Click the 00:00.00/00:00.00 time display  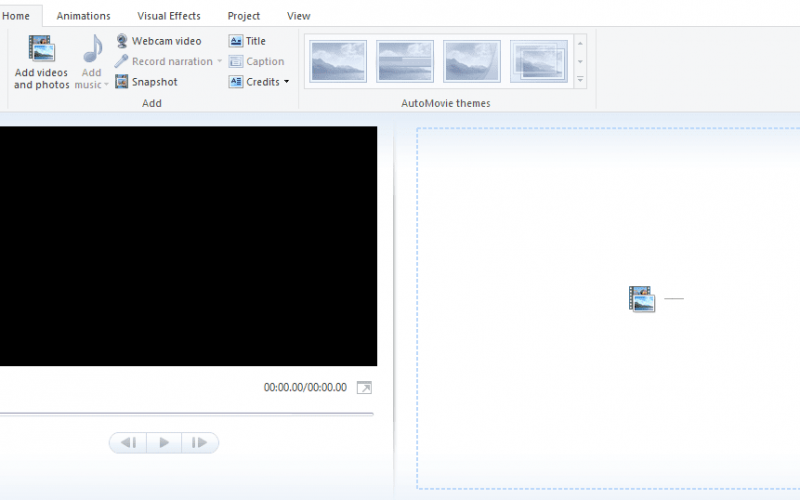[x=305, y=388]
